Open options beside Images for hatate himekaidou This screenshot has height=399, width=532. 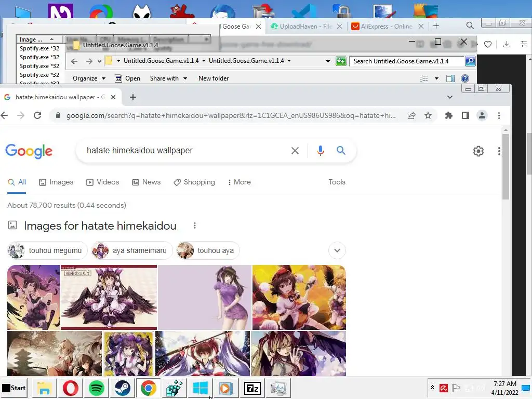[194, 225]
